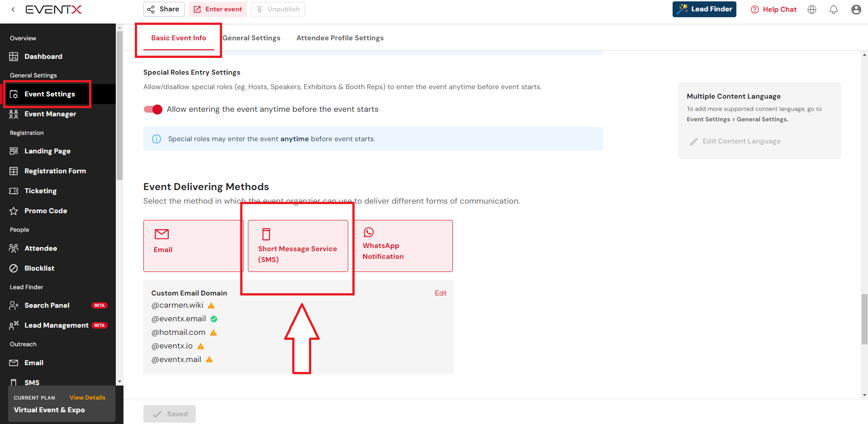Switch to the Attendee Profile Settings tab

pyautogui.click(x=340, y=38)
